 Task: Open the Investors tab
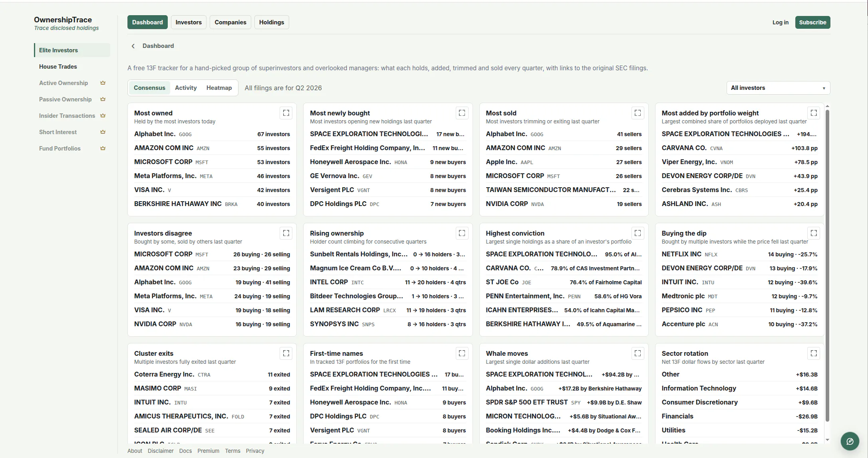(x=189, y=22)
